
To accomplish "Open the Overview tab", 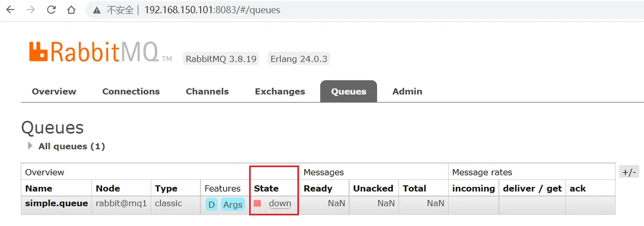I will tap(54, 91).
